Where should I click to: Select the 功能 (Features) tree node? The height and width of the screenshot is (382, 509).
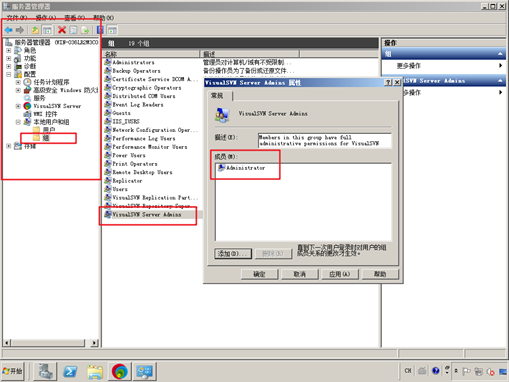(x=30, y=58)
